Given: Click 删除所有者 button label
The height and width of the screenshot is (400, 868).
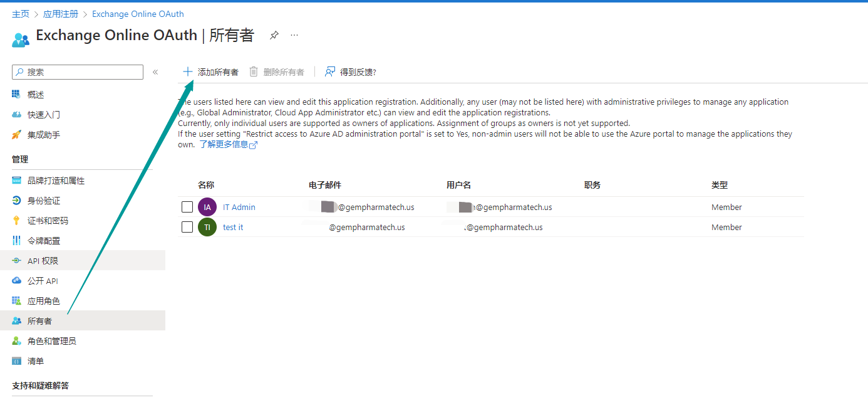Looking at the screenshot, I should pos(284,72).
